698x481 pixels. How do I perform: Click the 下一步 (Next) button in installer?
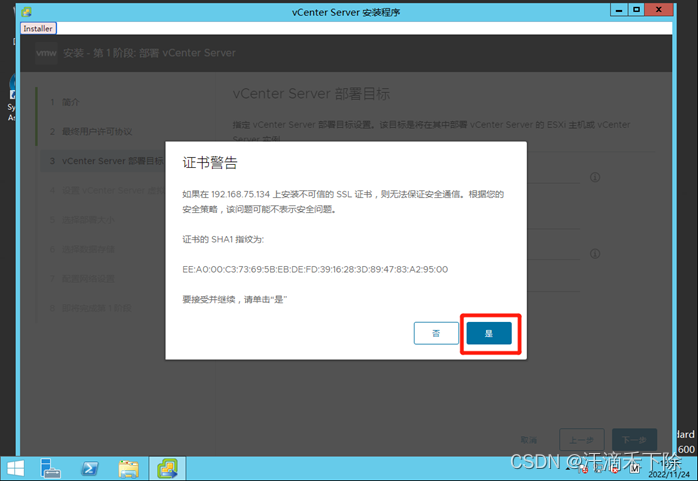634,440
